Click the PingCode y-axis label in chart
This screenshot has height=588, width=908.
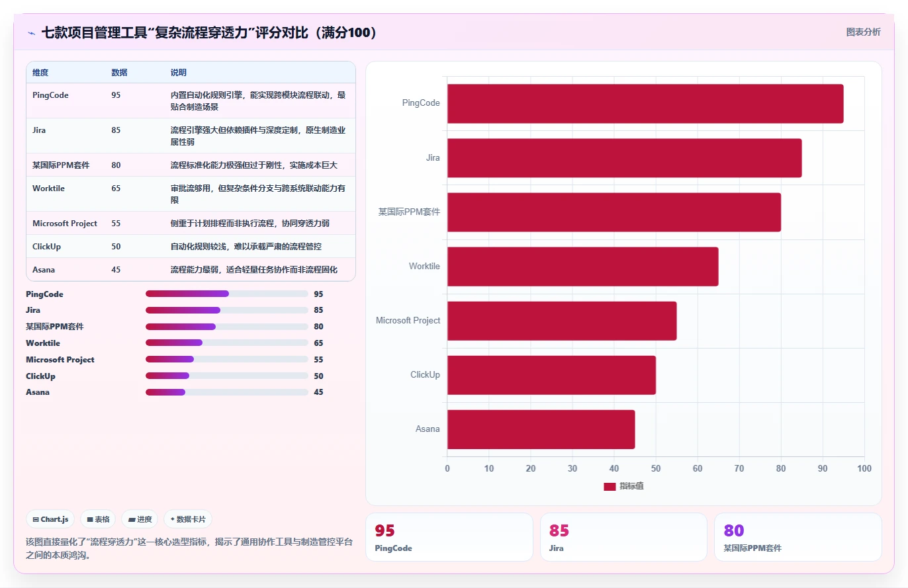[421, 103]
